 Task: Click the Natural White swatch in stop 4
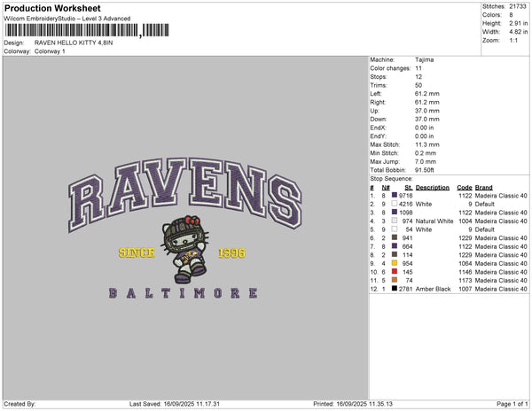click(395, 221)
